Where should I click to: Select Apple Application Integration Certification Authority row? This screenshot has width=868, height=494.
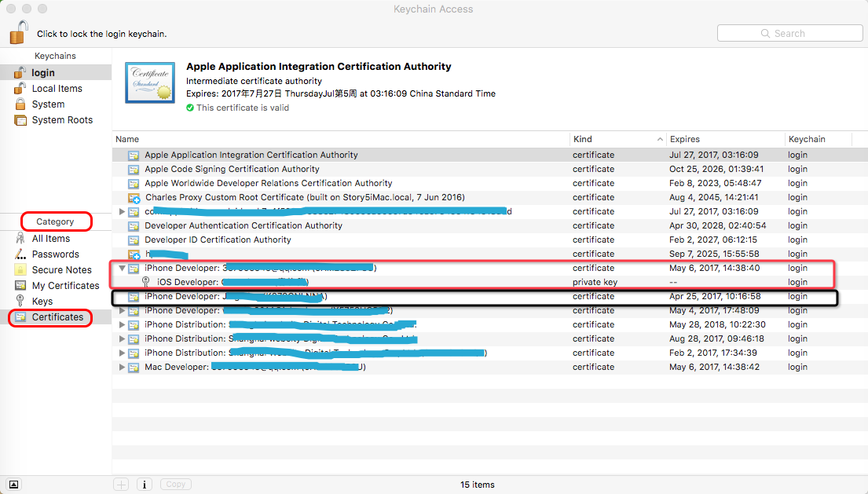(490, 155)
